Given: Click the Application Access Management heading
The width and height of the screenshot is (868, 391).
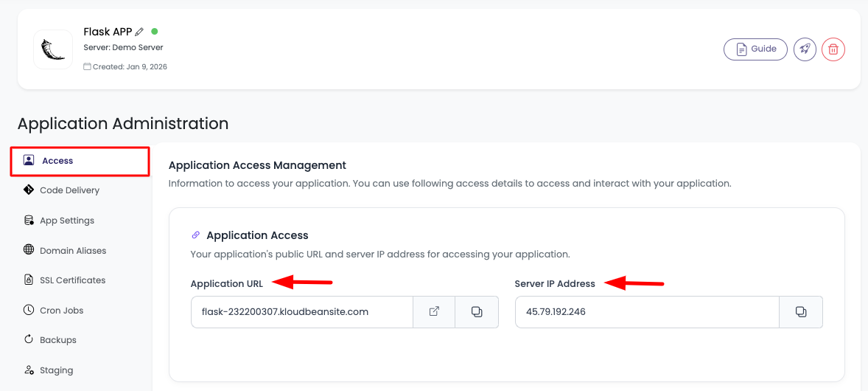Looking at the screenshot, I should click(257, 165).
